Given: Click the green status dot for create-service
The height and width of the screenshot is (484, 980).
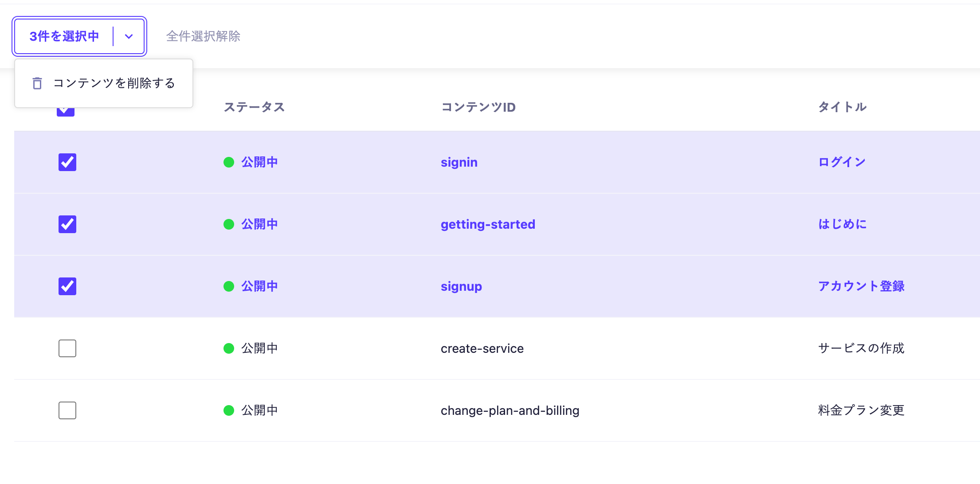Looking at the screenshot, I should (x=229, y=348).
